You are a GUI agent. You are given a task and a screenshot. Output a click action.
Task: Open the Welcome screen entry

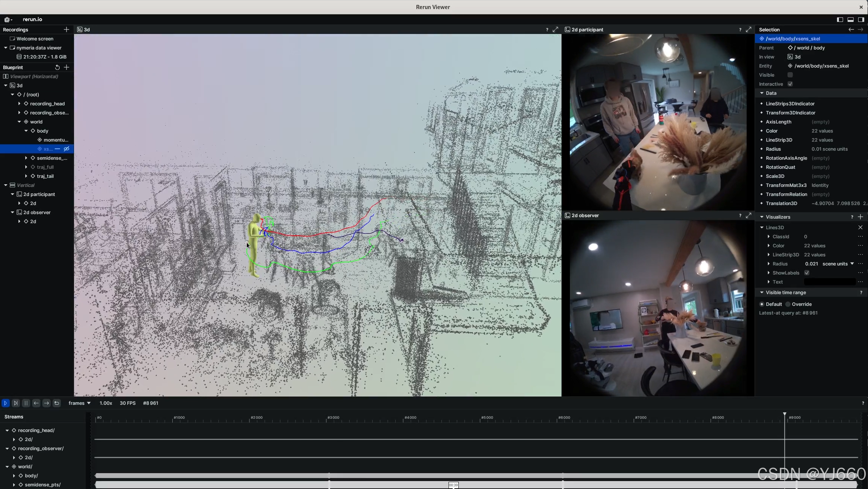35,39
